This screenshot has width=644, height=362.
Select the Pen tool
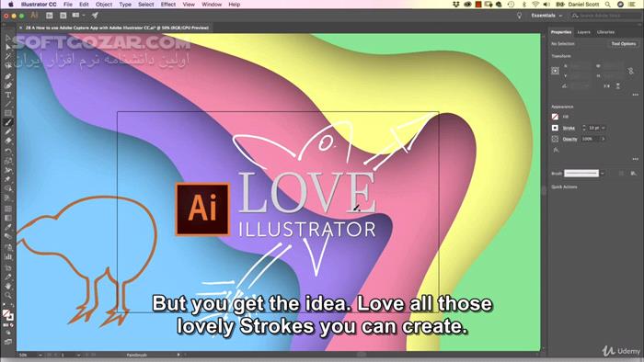[8, 76]
